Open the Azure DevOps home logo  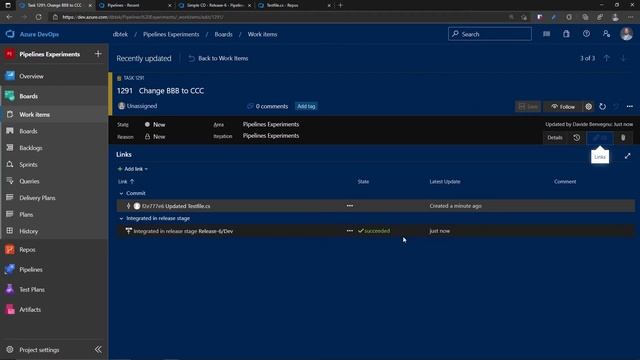10,34
